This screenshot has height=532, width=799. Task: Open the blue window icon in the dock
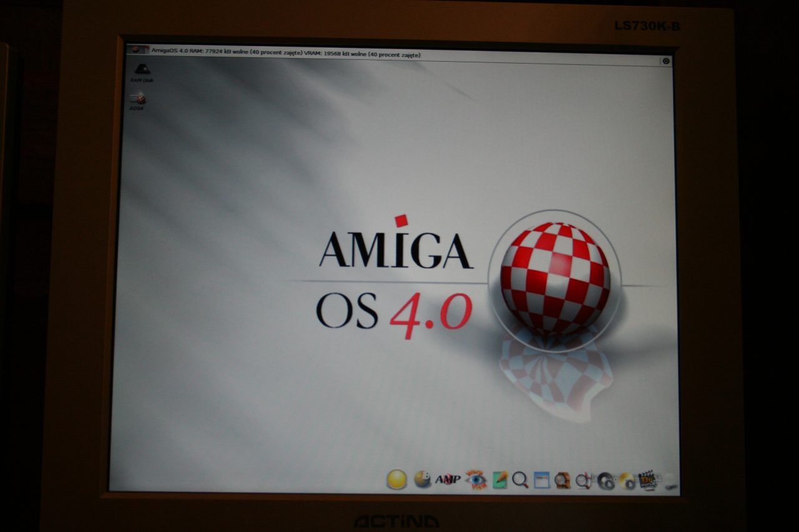pyautogui.click(x=541, y=480)
